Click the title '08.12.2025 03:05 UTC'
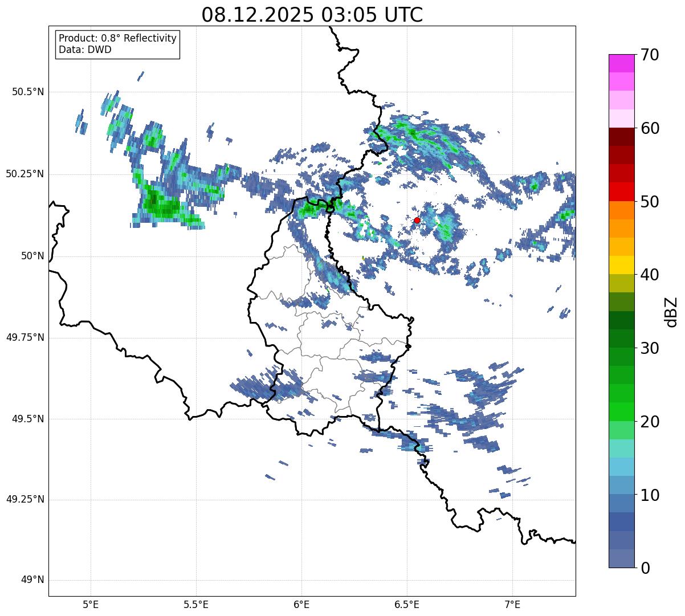685x616 pixels. coord(312,15)
